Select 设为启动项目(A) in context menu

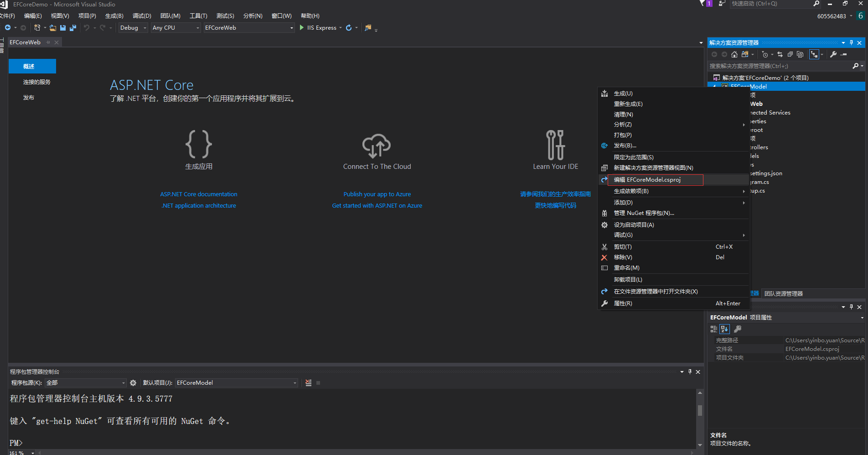[674, 225]
